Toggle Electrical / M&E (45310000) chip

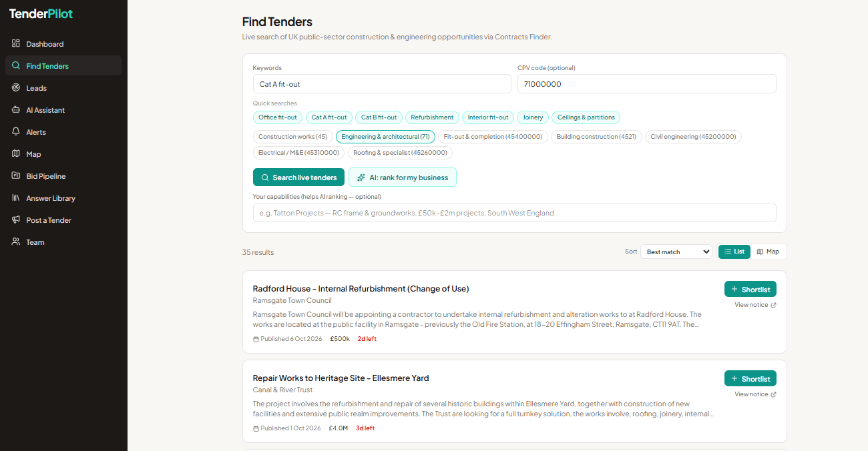(299, 153)
